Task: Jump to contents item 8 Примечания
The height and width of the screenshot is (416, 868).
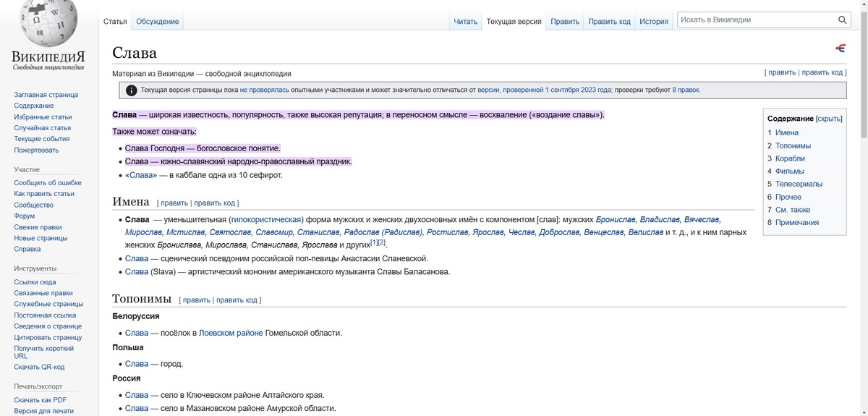Action: (x=793, y=222)
